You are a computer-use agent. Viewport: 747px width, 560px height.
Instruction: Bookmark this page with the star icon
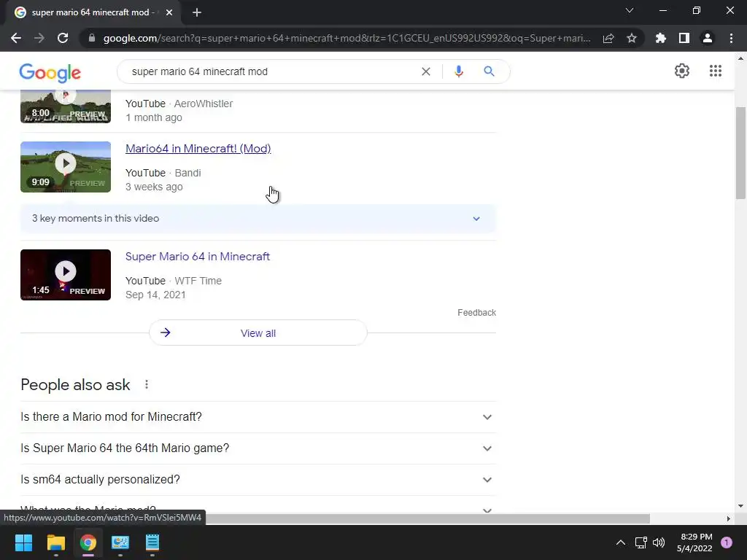(632, 38)
